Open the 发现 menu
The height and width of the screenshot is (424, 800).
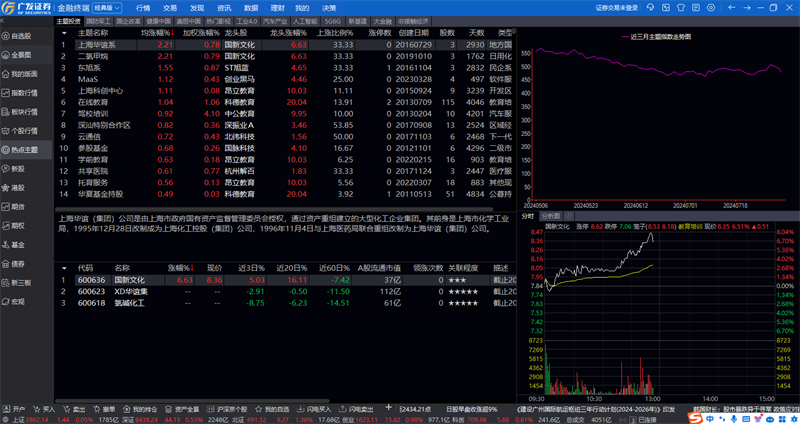coord(197,8)
